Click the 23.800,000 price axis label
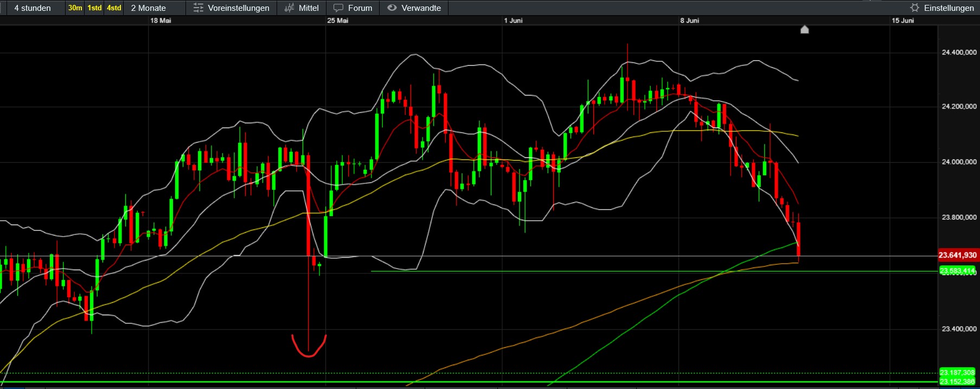Viewport: 980px width, 389px height. tap(959, 217)
